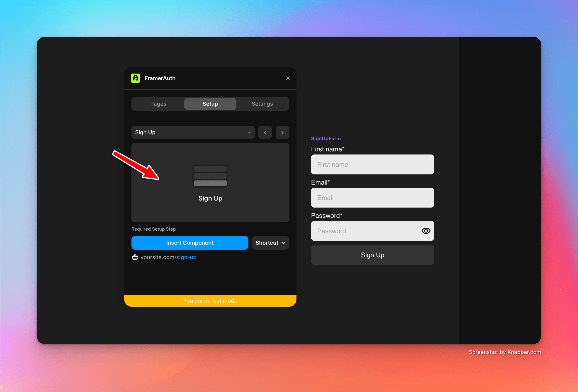Click the Email input field
This screenshot has height=392, width=578.
pyautogui.click(x=372, y=197)
